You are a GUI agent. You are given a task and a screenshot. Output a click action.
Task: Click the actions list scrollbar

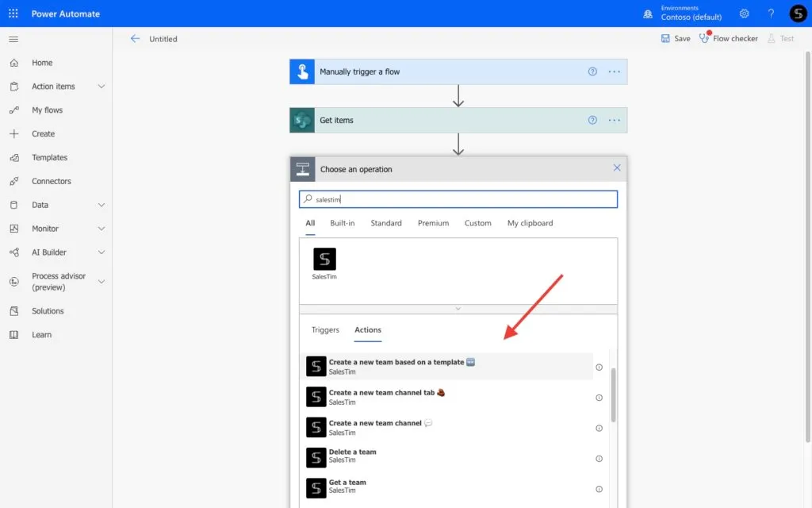[613, 395]
